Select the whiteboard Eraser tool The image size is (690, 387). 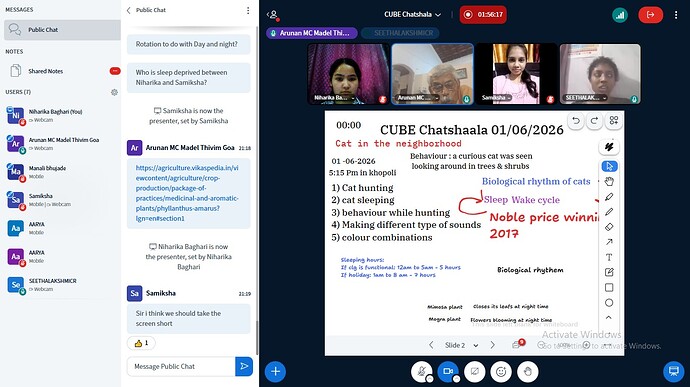click(609, 227)
